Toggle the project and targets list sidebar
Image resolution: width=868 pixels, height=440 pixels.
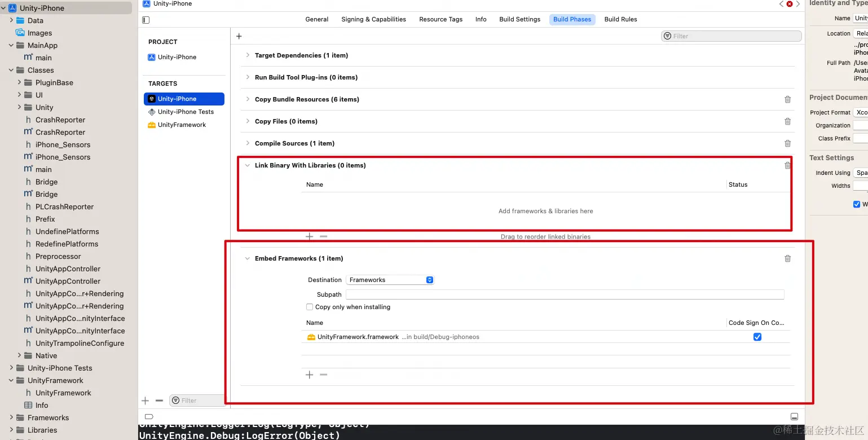tap(146, 20)
